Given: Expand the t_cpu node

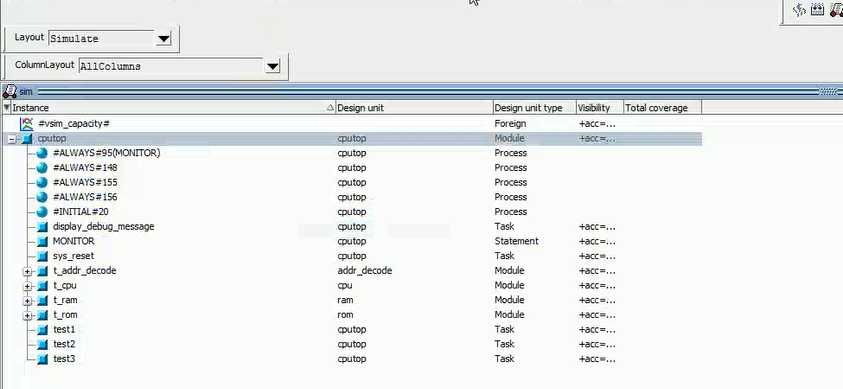Looking at the screenshot, I should tap(27, 286).
